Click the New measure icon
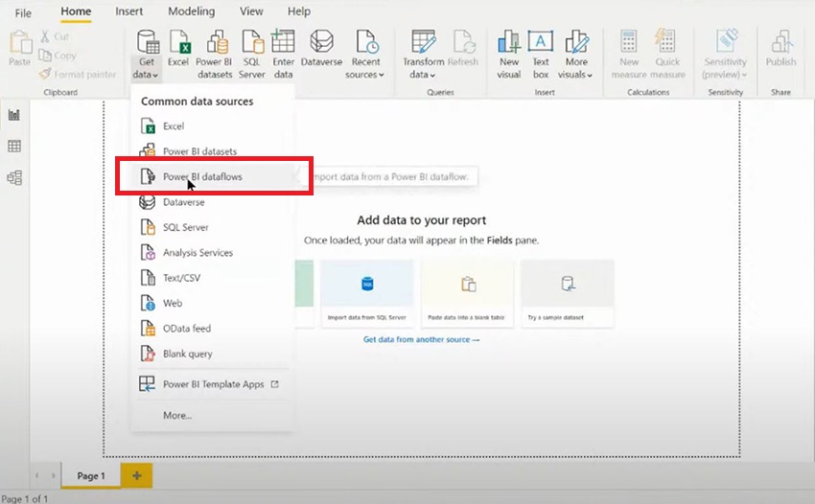Viewport: 815px width, 504px height. click(x=629, y=55)
